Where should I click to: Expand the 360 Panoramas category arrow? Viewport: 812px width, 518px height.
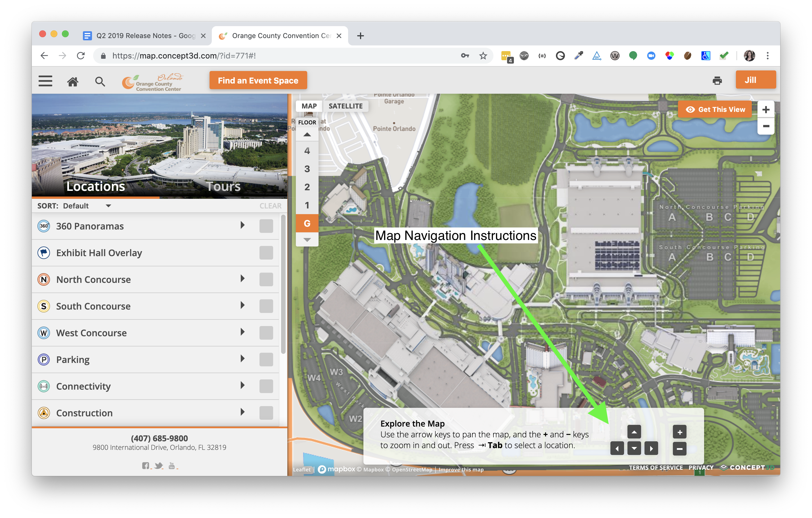click(x=242, y=225)
